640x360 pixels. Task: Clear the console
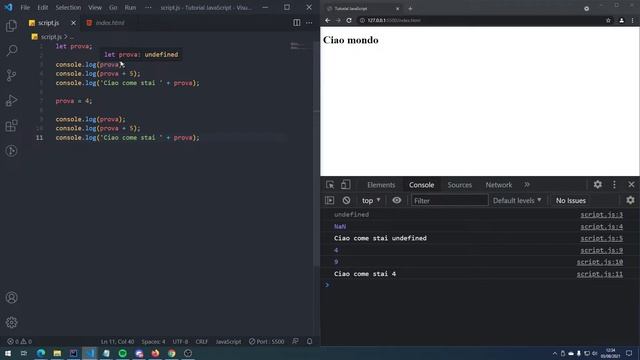click(347, 200)
